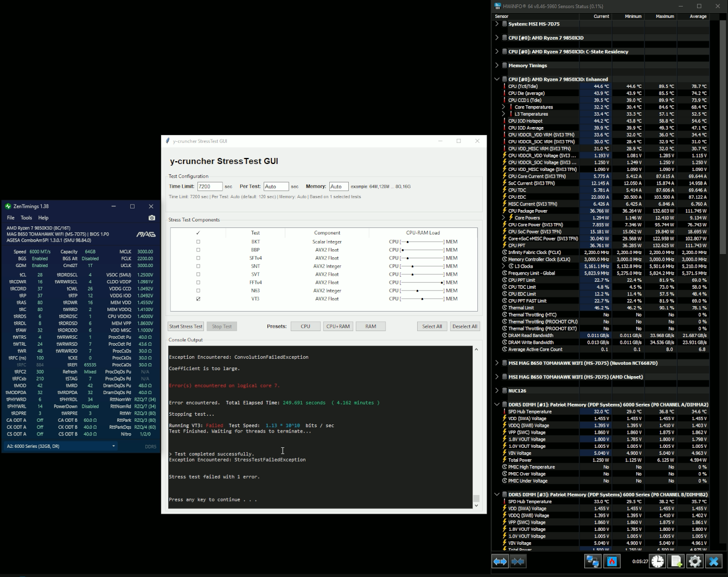This screenshot has width=728, height=577.
Task: Enable the FFTv4 test checkbox
Action: click(x=198, y=282)
